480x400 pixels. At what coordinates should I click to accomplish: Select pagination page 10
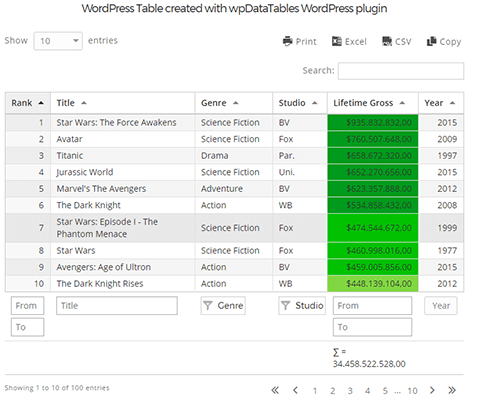(x=412, y=391)
